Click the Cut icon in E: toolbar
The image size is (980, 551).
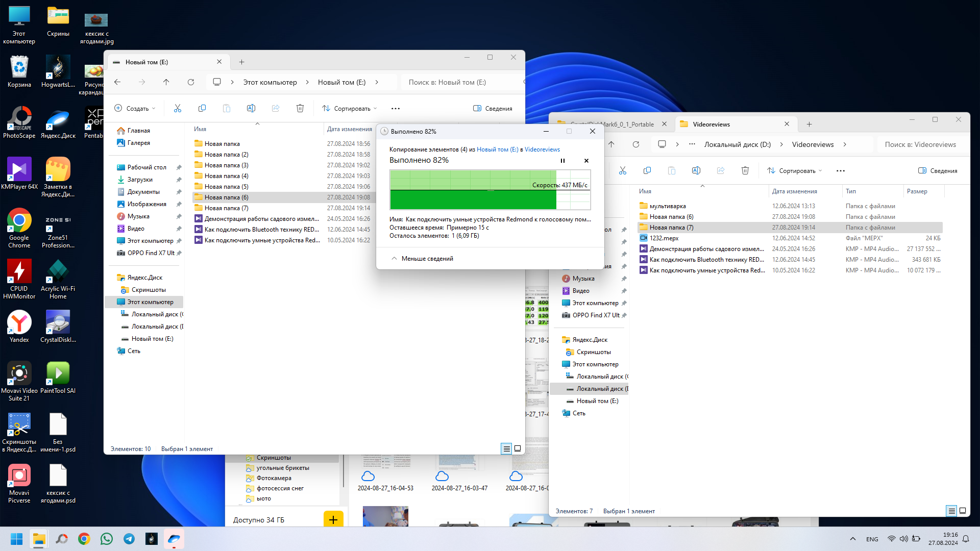tap(178, 108)
